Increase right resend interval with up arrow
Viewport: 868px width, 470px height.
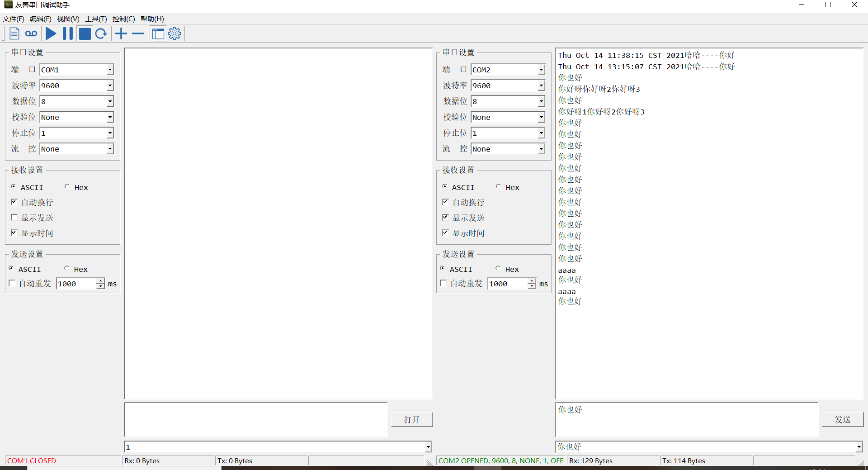click(x=532, y=281)
